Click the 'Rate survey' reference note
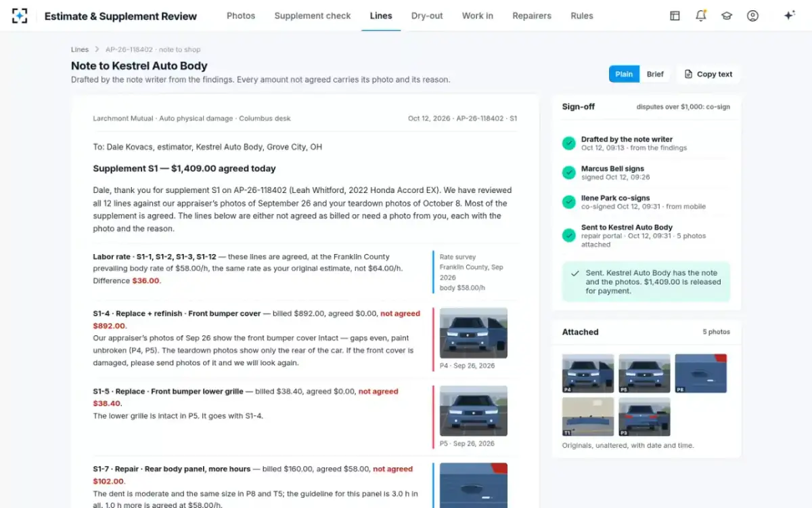This screenshot has width=812, height=508. 471,272
